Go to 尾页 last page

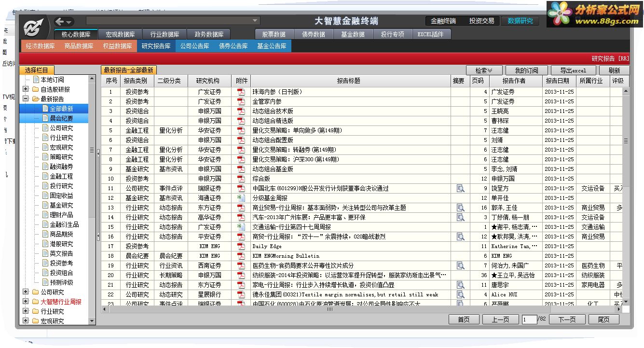603,320
